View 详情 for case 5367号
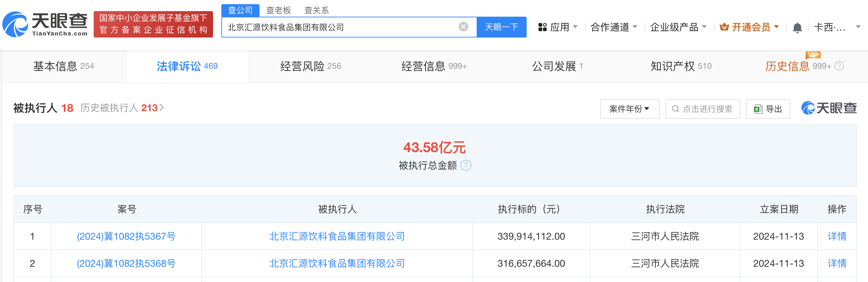This screenshot has height=282, width=868. [x=837, y=236]
